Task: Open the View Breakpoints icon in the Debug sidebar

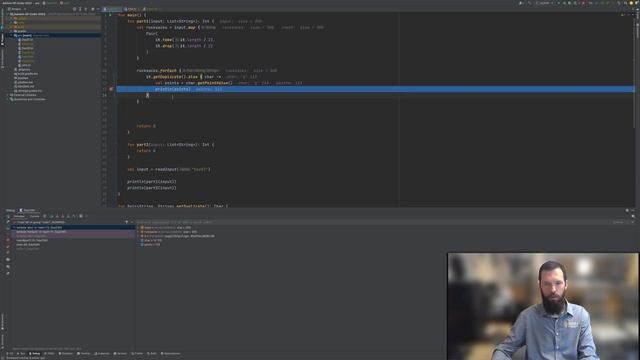Action: pos(8,247)
